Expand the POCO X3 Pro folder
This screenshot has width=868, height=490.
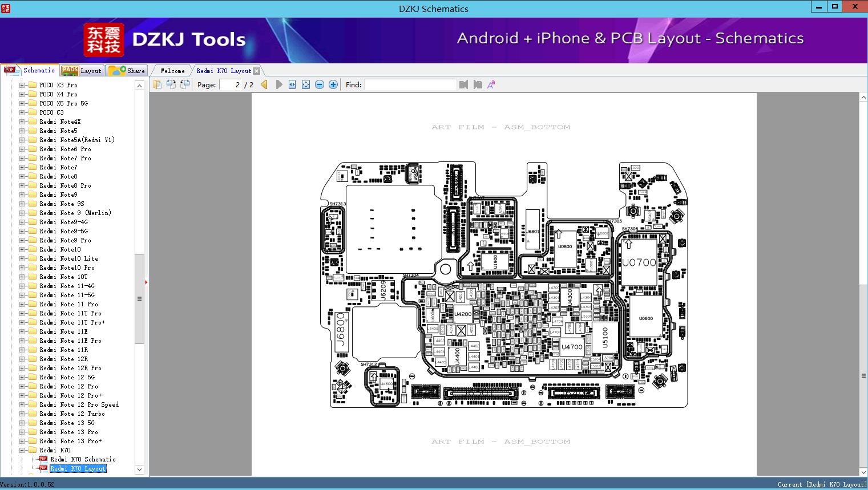(22, 85)
